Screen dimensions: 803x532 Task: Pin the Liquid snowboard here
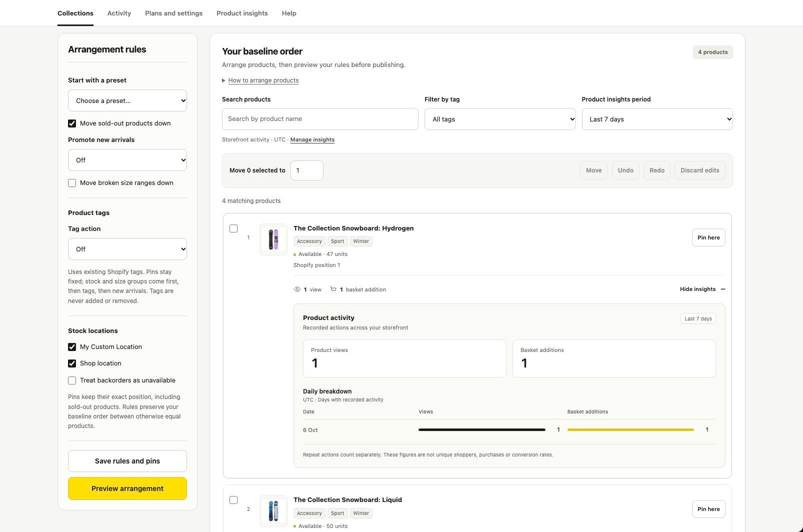tap(708, 509)
